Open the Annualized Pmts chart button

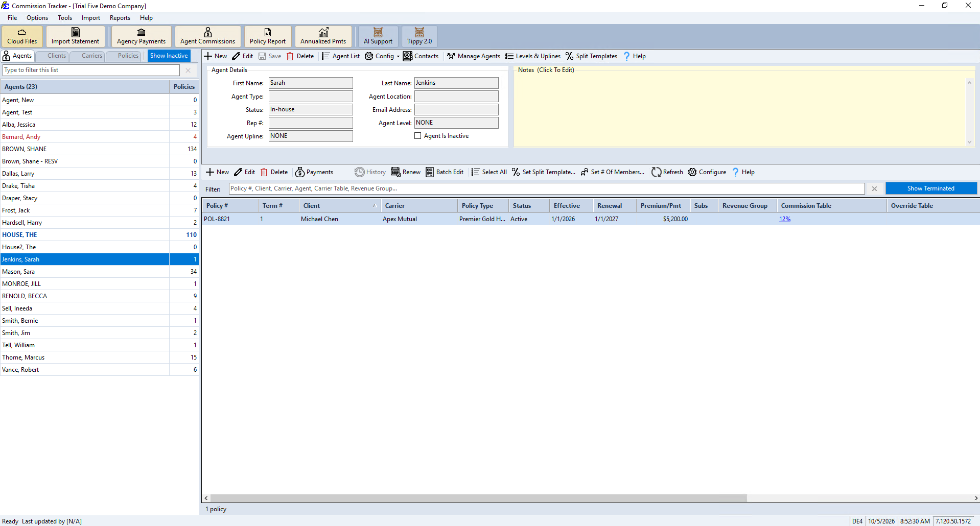(x=323, y=36)
